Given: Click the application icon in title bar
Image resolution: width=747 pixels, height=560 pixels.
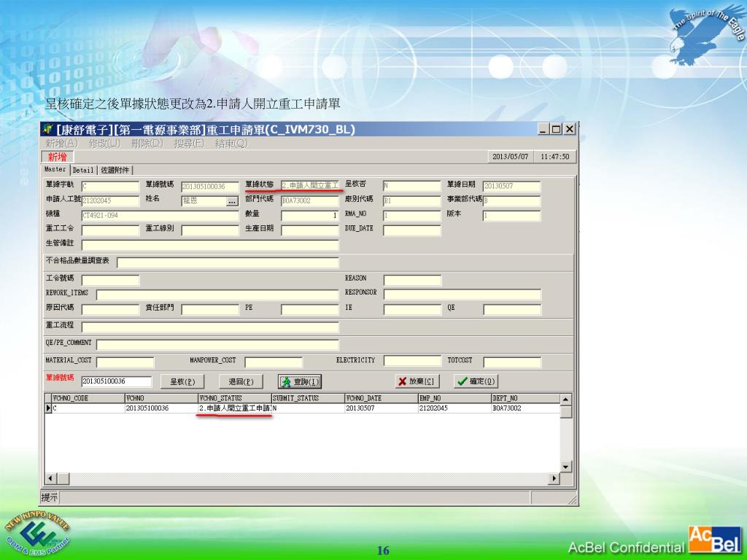Looking at the screenshot, I should coord(47,129).
